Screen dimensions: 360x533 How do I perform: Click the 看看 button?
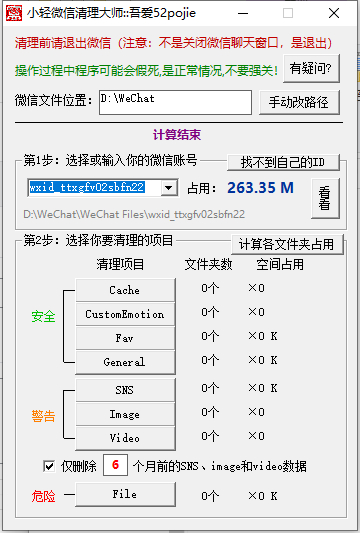point(325,198)
